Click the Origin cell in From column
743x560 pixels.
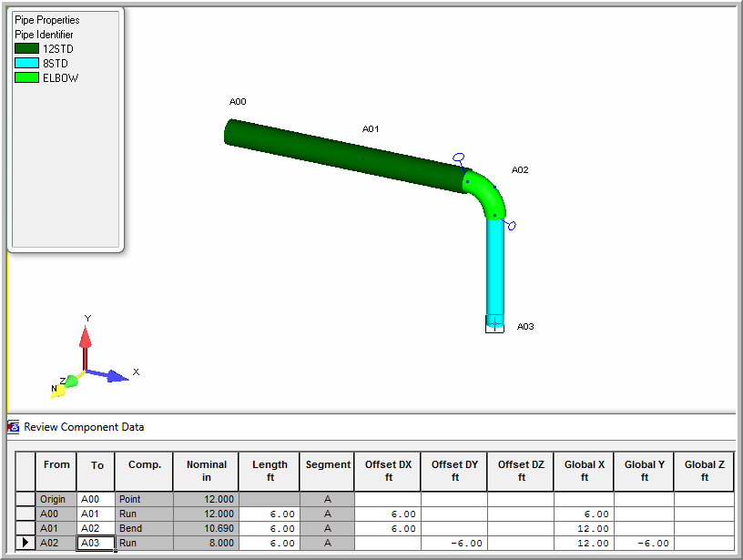[56, 499]
